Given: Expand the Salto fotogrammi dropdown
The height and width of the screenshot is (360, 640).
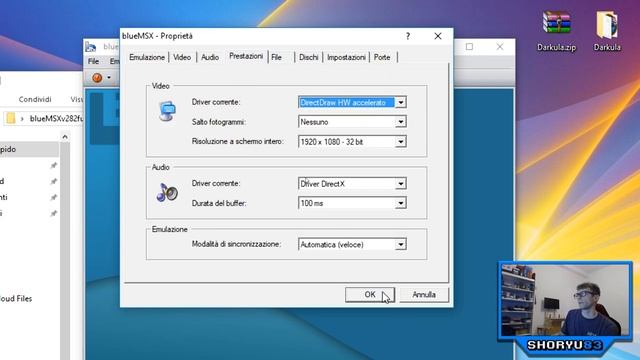Looking at the screenshot, I should pos(401,122).
